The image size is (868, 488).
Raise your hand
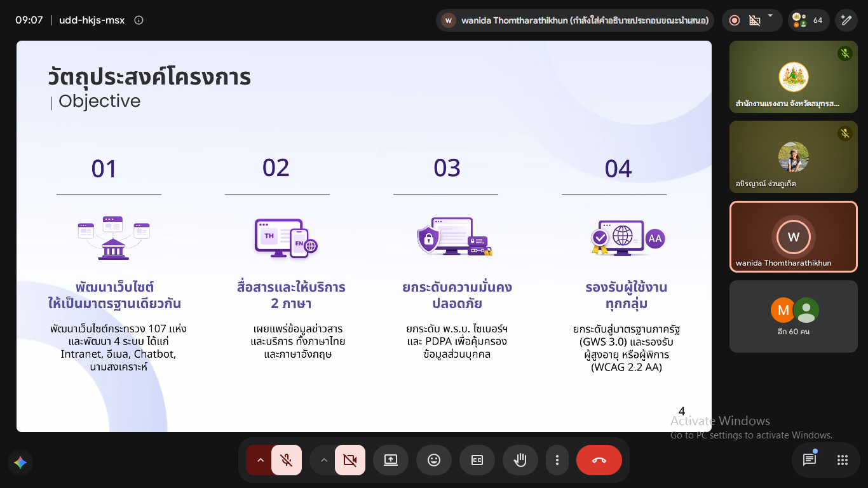[x=520, y=460]
